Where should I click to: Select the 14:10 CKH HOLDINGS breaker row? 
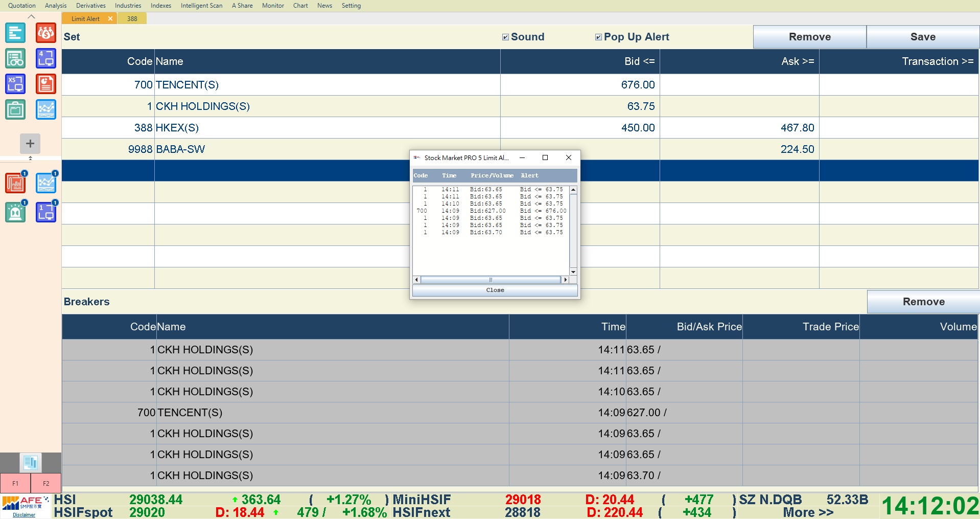point(520,392)
